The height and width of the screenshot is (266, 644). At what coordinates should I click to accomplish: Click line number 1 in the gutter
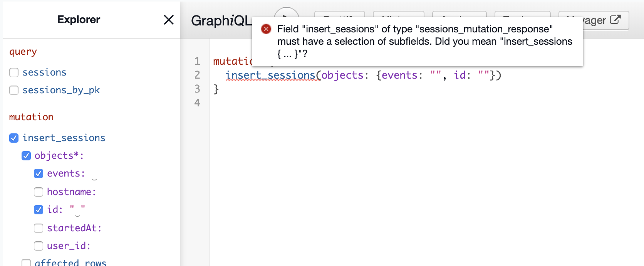(x=197, y=61)
